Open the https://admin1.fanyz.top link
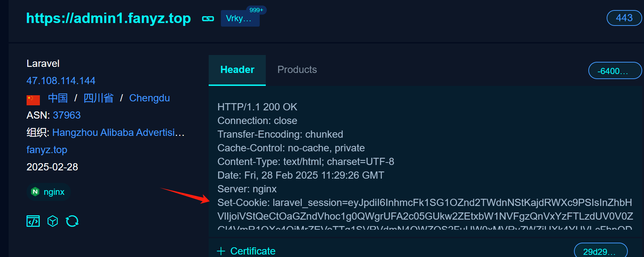644x257 pixels. 108,18
